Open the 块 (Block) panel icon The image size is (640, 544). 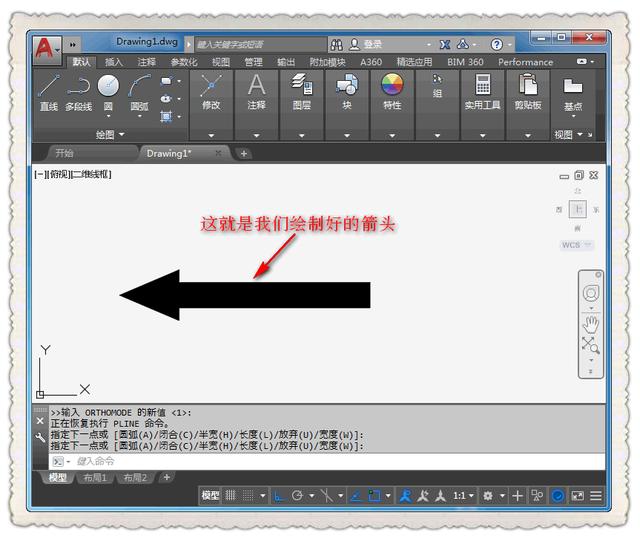tap(347, 84)
